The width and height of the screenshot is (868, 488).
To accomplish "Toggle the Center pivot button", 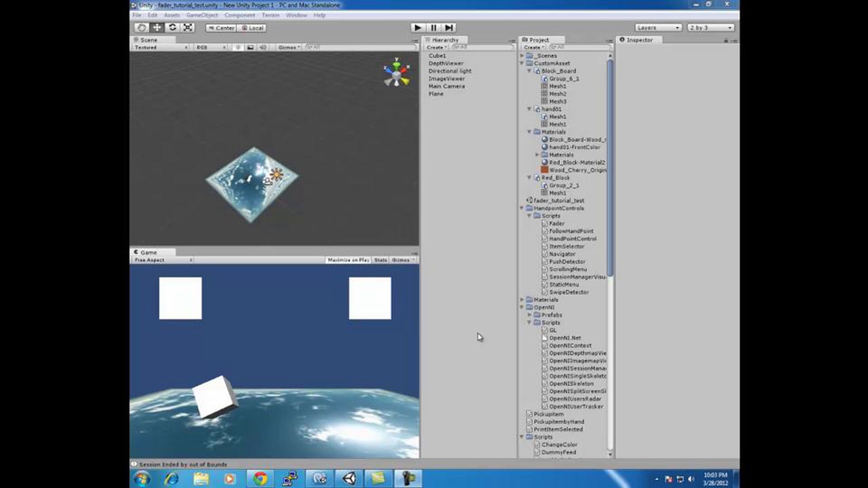I will (221, 28).
